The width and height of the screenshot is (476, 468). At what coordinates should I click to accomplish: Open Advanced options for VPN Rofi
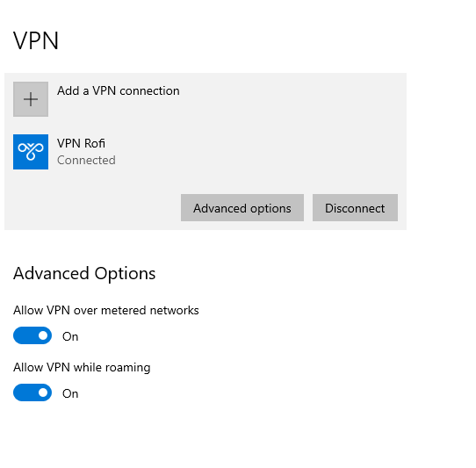click(x=242, y=208)
